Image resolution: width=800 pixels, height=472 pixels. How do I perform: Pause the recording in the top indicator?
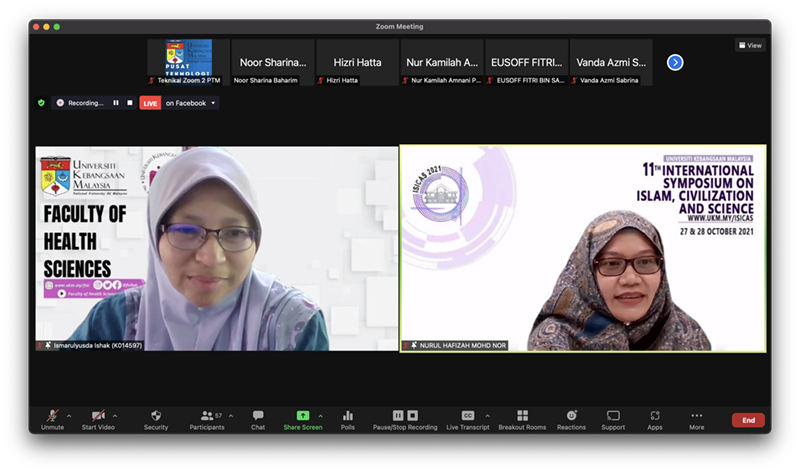click(x=116, y=102)
